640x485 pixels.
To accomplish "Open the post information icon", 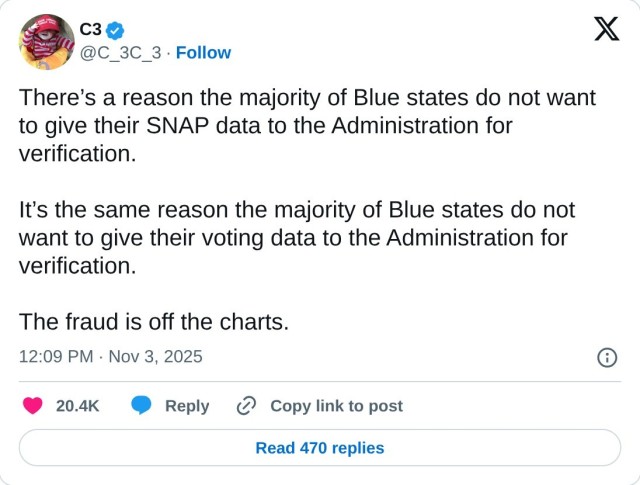I will click(x=606, y=357).
